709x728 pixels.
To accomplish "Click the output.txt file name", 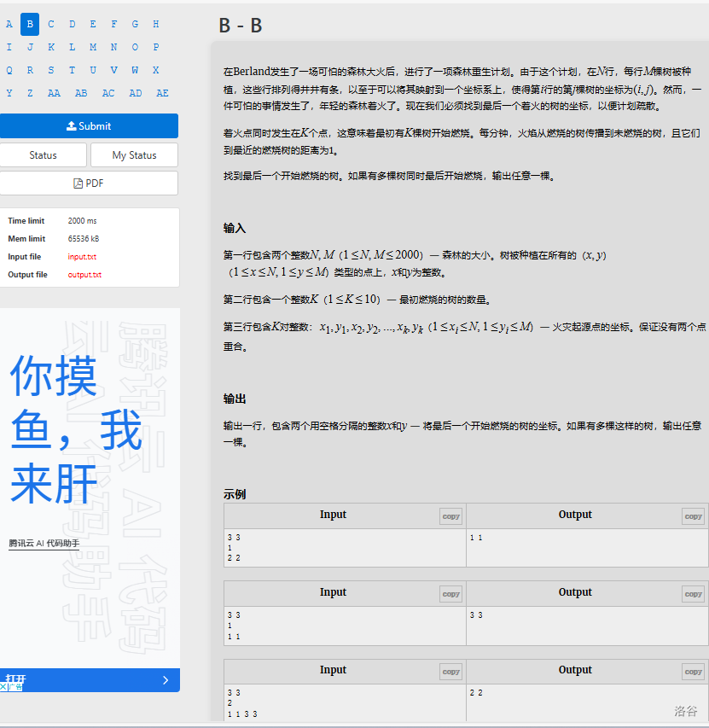I will tap(84, 275).
